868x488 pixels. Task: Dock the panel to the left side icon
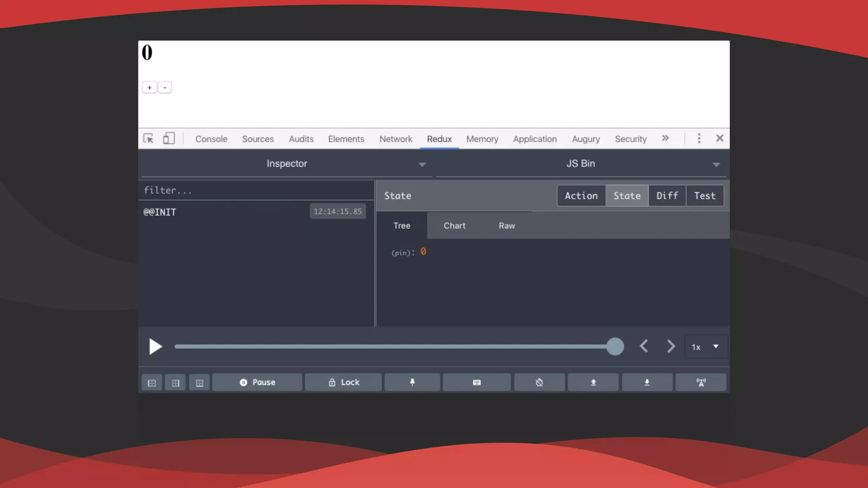click(152, 383)
